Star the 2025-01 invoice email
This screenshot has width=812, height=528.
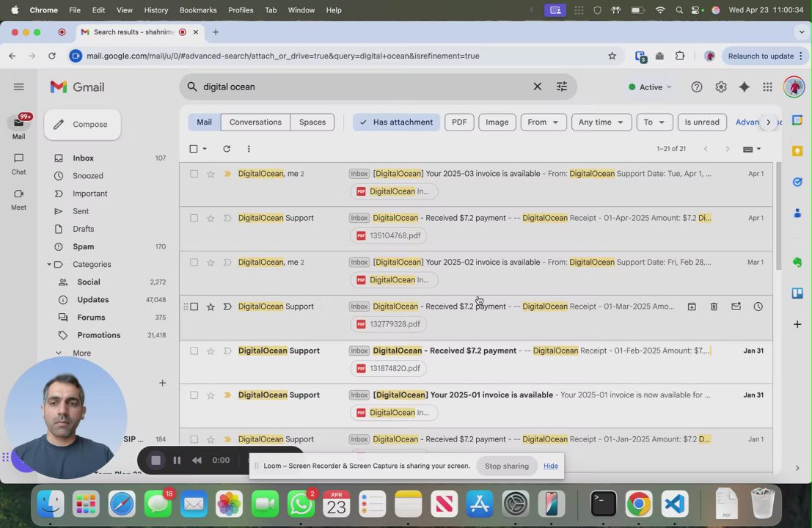pos(211,395)
